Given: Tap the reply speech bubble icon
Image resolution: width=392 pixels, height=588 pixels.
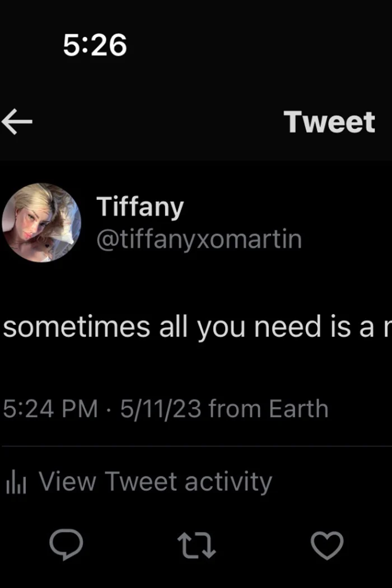Looking at the screenshot, I should click(67, 544).
